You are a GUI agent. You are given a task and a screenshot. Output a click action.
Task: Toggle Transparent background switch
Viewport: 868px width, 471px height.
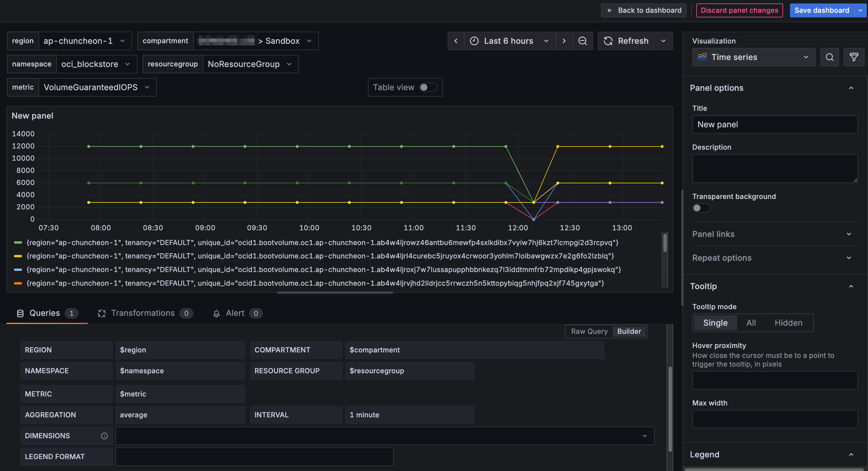click(x=701, y=208)
